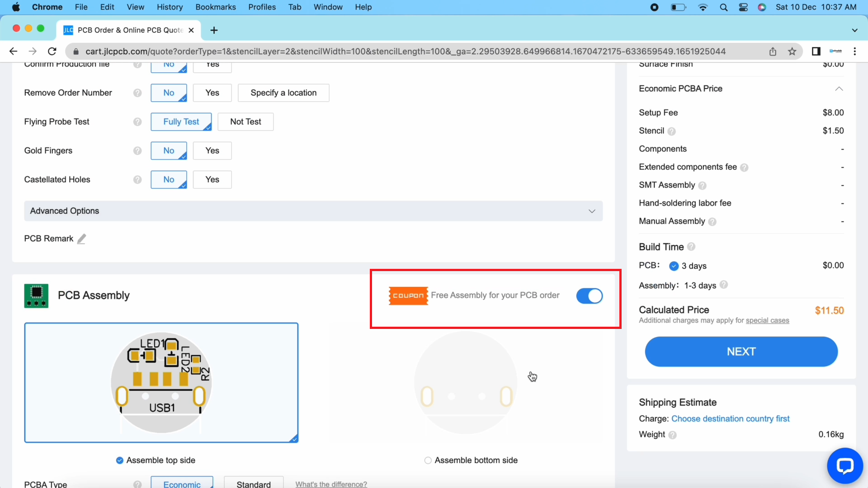Screen dimensions: 868x488
Task: Show help for Stencil fee
Action: coord(672,131)
